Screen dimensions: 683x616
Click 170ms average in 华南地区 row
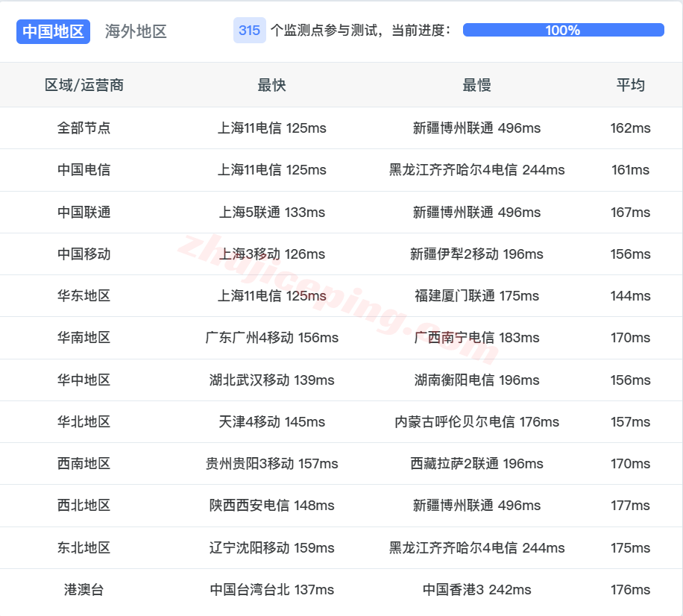(630, 338)
